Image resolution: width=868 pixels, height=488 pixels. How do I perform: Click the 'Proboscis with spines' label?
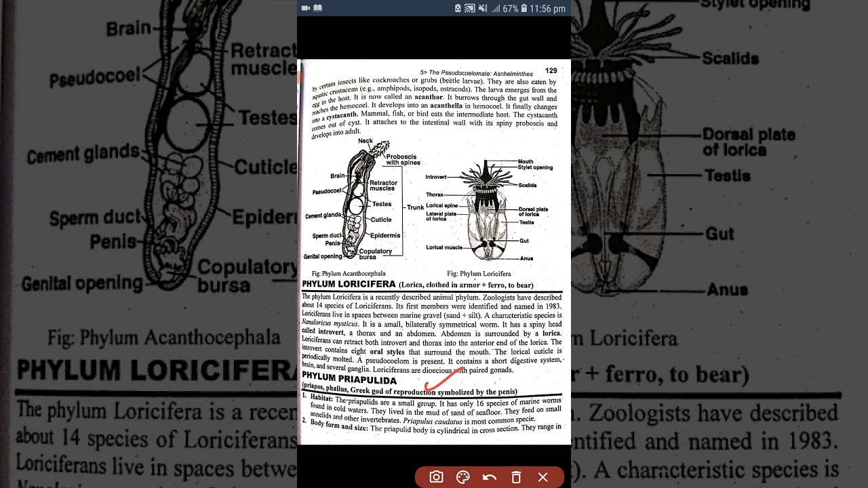pyautogui.click(x=403, y=159)
